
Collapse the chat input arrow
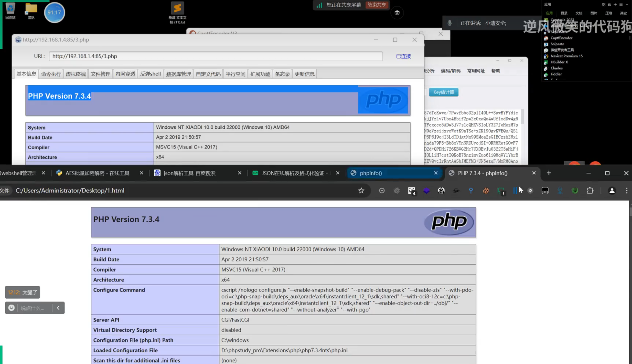coord(58,308)
